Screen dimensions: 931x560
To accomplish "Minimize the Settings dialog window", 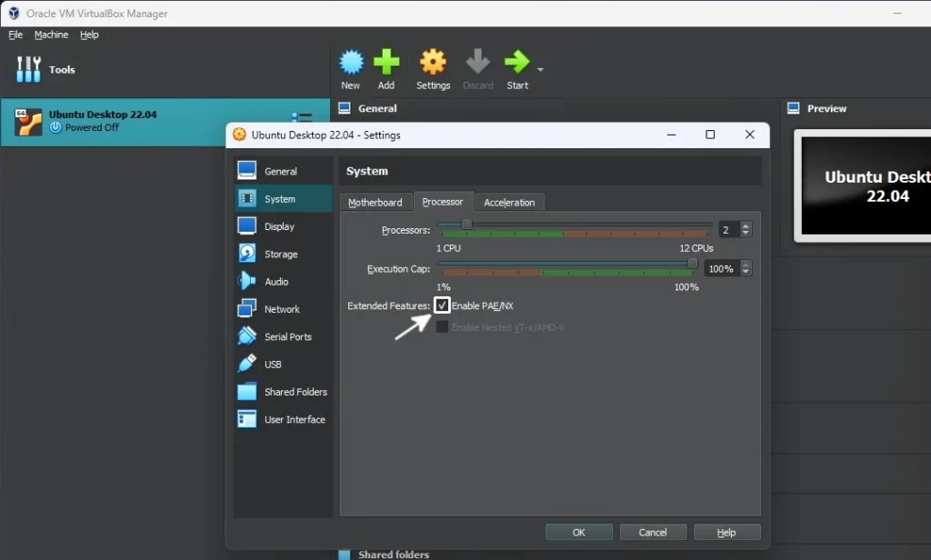I will click(x=672, y=135).
